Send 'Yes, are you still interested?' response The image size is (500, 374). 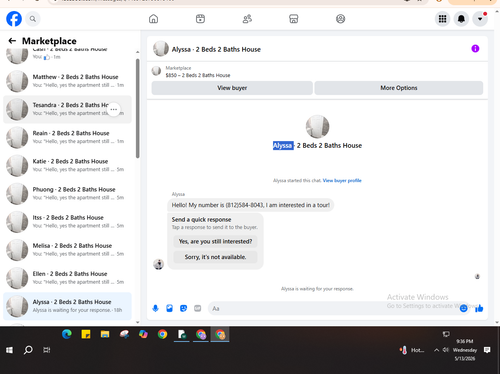click(x=215, y=241)
